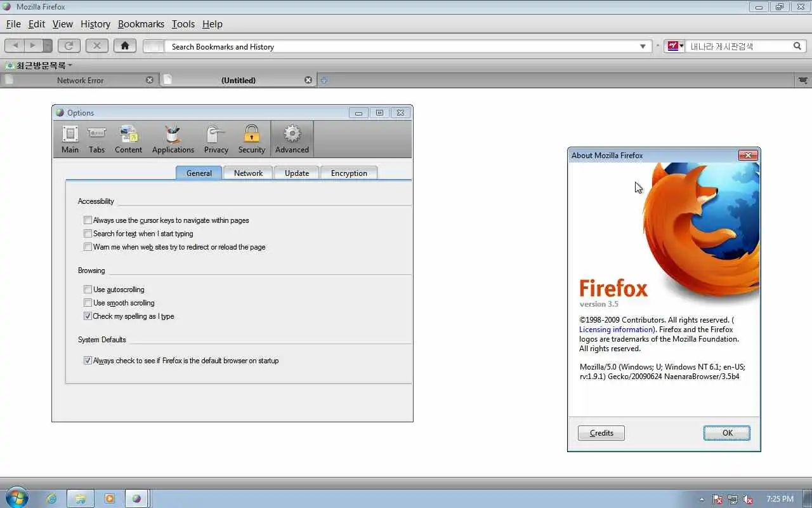Open the File menu
The height and width of the screenshot is (508, 812).
coord(13,24)
